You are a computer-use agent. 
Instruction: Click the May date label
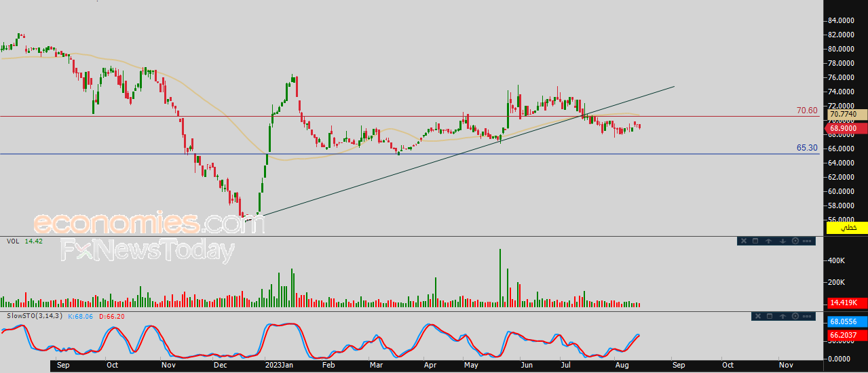point(471,365)
